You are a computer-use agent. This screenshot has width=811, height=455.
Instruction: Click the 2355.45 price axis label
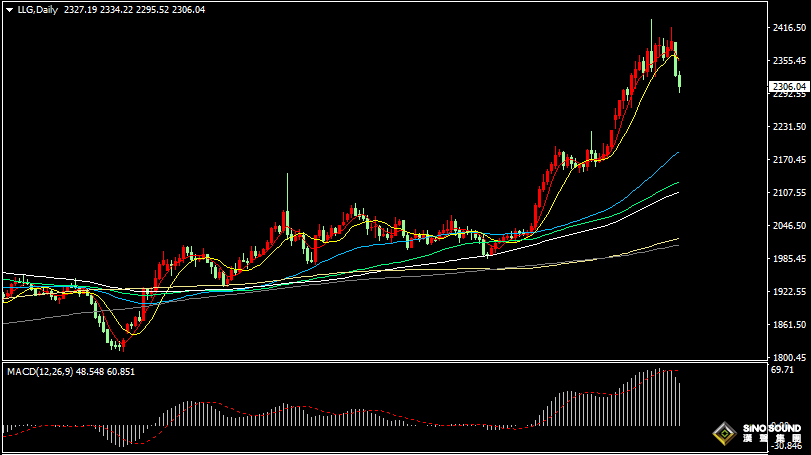789,61
